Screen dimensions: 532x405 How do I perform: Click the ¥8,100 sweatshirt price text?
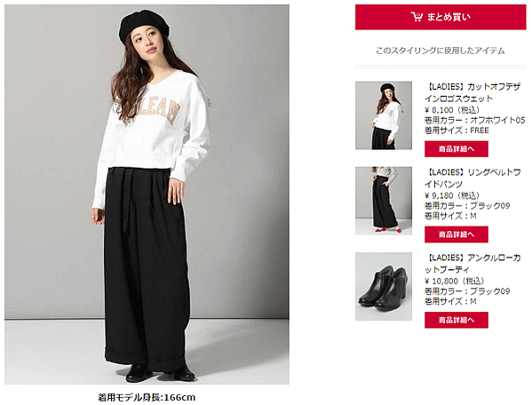point(451,110)
